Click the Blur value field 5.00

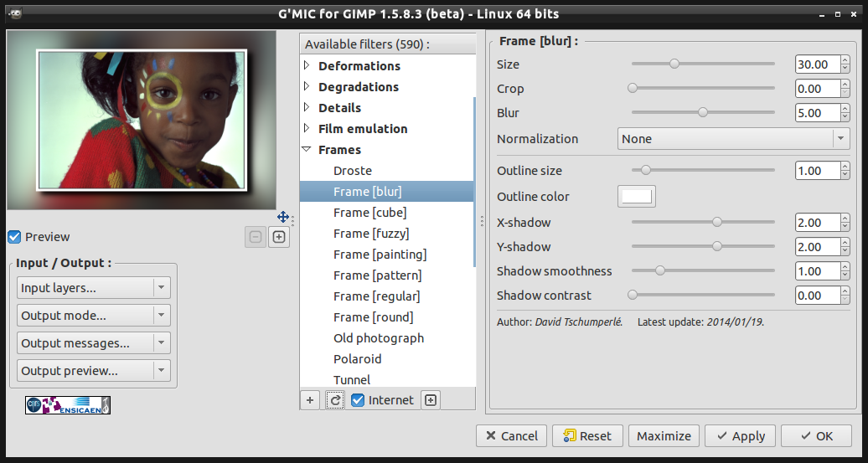coord(818,113)
